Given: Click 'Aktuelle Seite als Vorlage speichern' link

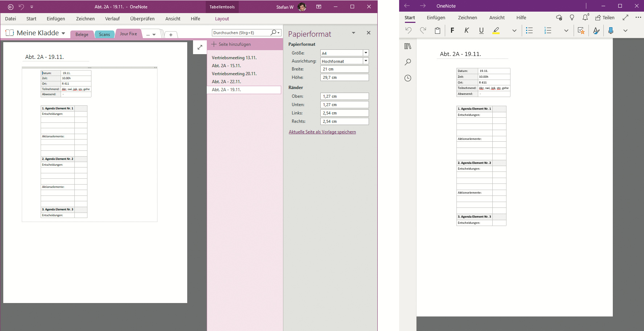Looking at the screenshot, I should 322,132.
